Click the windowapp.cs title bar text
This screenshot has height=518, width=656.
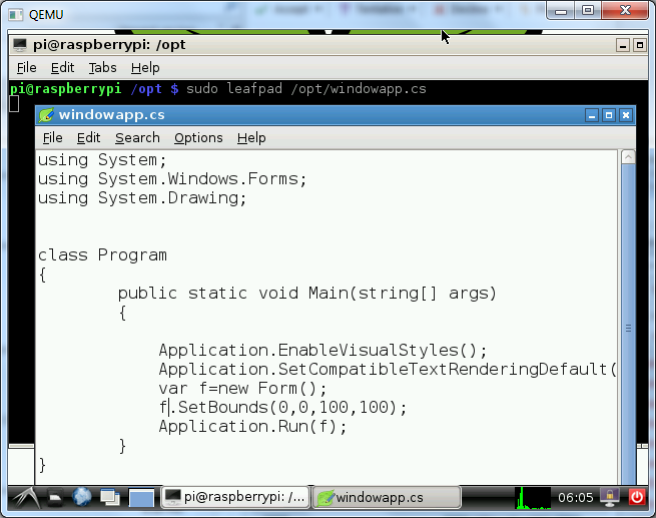click(112, 115)
